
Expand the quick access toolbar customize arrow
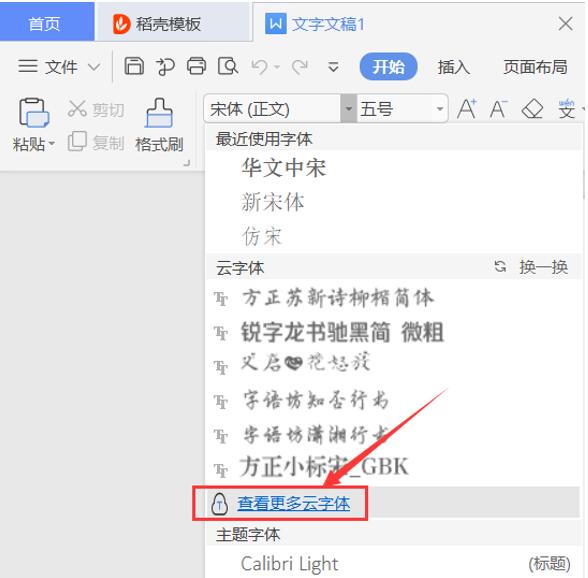pos(333,67)
